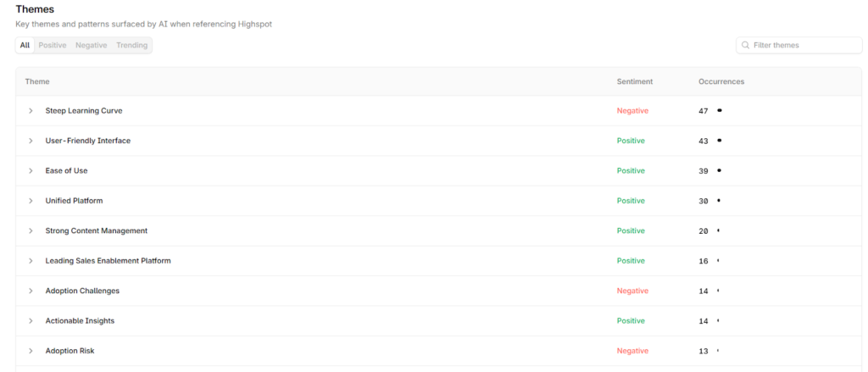The image size is (868, 372).
Task: Expand the User-Friendly Interface row chevron
Action: pyautogui.click(x=31, y=141)
